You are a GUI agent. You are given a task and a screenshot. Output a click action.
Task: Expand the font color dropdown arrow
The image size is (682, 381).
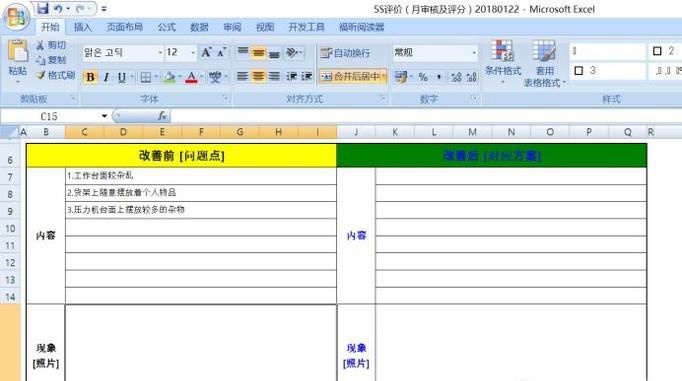pos(201,77)
